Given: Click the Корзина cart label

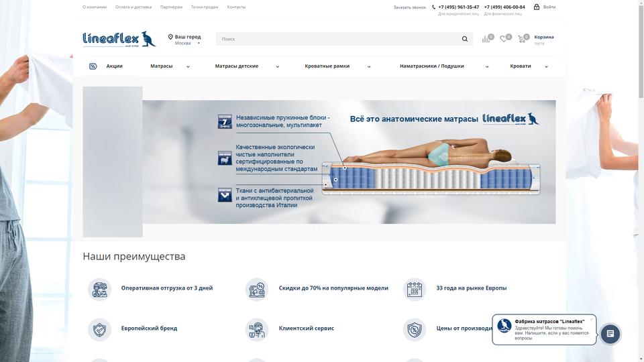Looking at the screenshot, I should point(544,37).
